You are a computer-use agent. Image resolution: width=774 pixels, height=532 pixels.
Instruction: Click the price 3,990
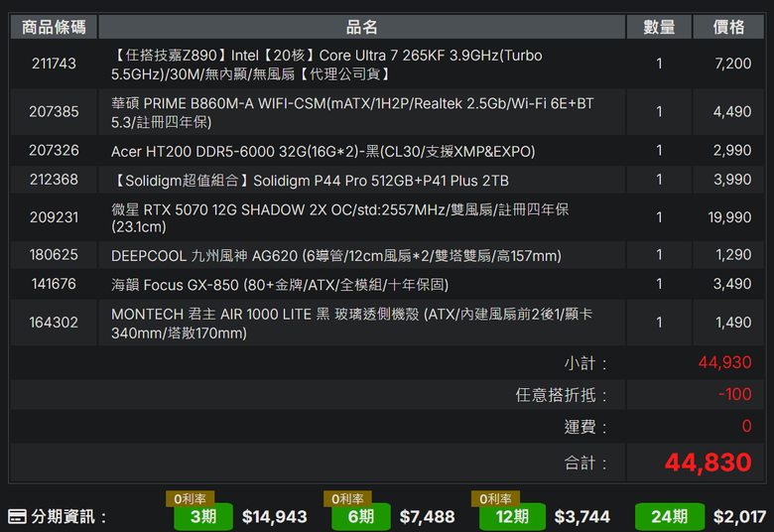click(732, 180)
